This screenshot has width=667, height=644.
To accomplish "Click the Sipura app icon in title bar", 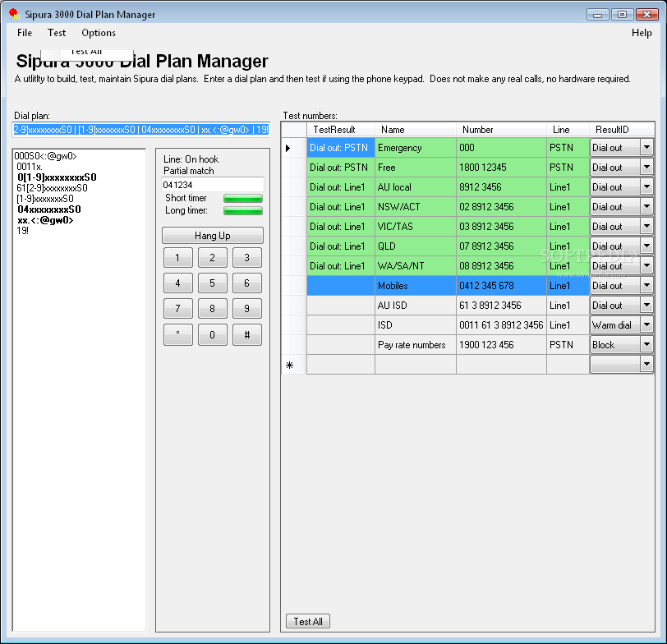I will [x=15, y=14].
